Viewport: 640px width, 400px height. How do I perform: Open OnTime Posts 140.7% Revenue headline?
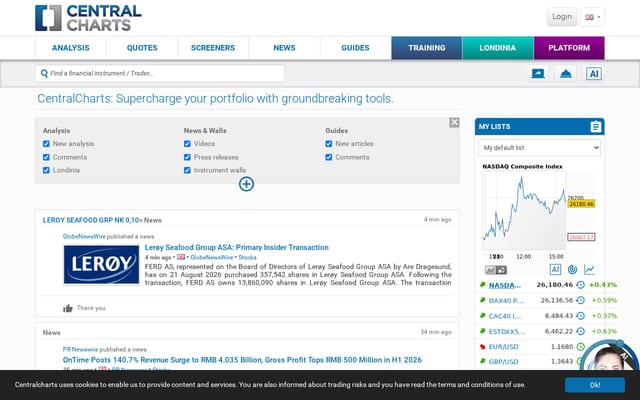[x=242, y=360]
